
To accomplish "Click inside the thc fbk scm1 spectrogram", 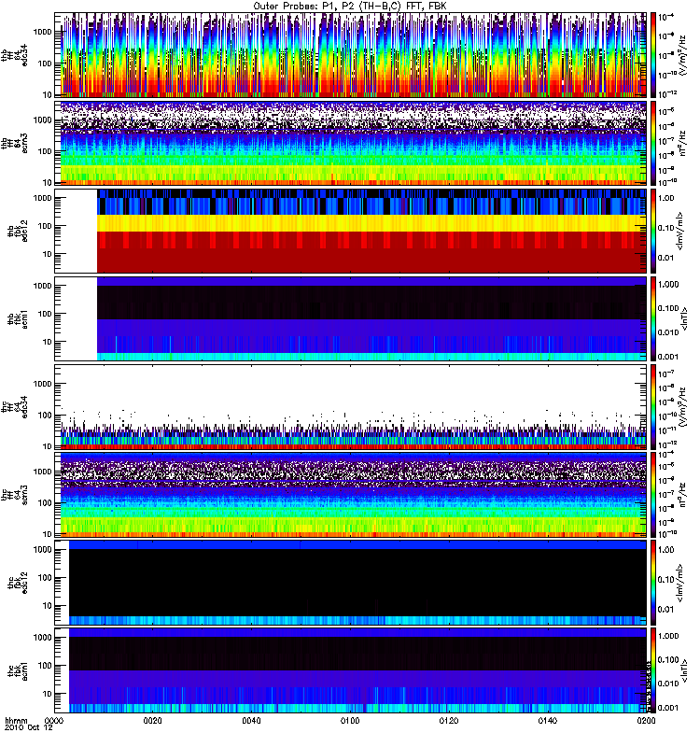I will coord(350,670).
